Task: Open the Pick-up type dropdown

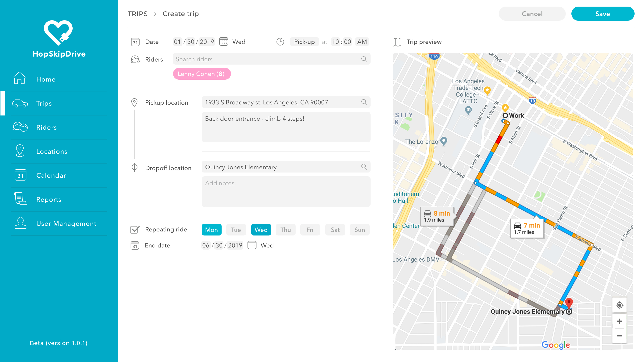Action: [304, 42]
